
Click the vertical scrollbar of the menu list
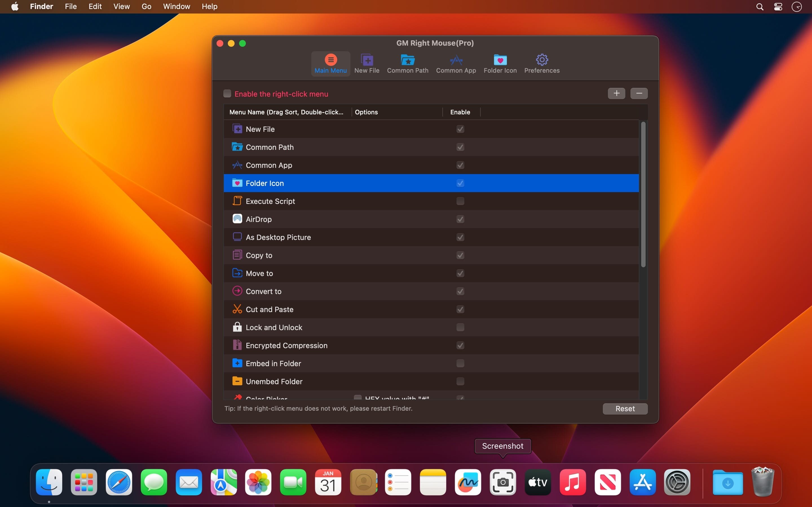[643, 194]
